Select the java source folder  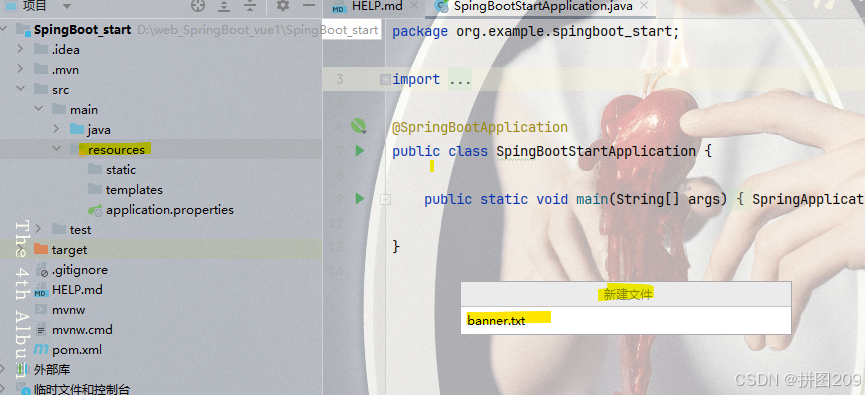click(x=99, y=130)
